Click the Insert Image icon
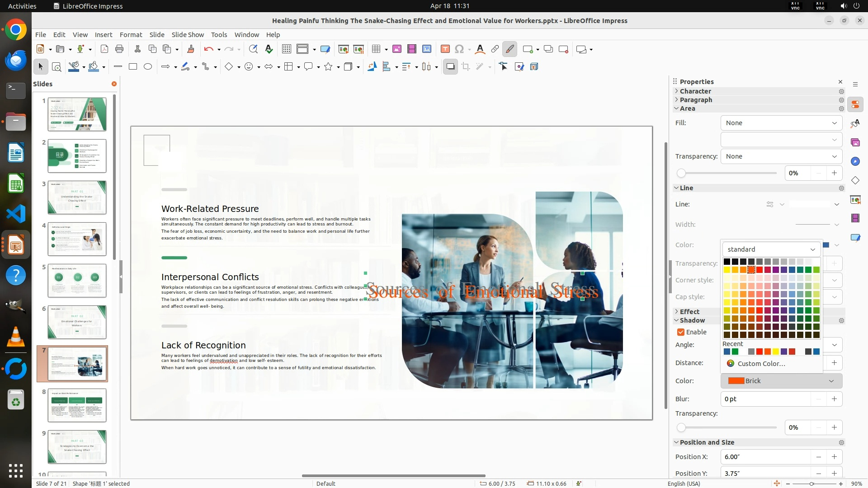 [x=397, y=49]
